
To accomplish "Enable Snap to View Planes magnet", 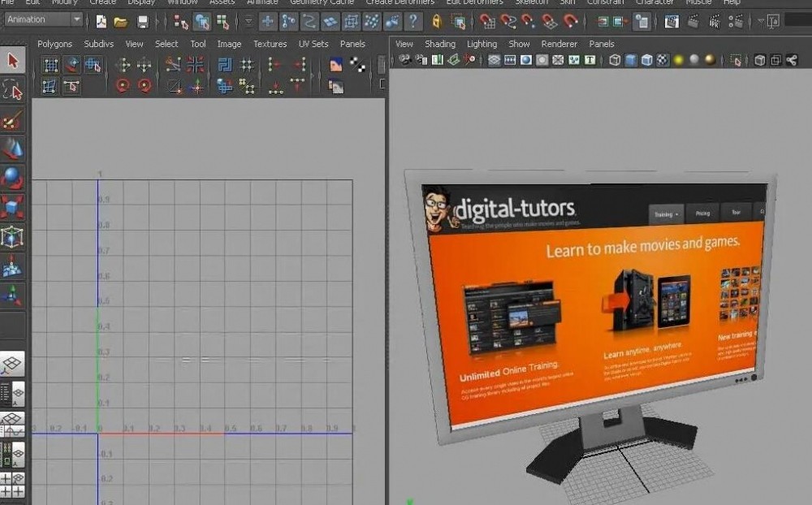I will click(549, 22).
